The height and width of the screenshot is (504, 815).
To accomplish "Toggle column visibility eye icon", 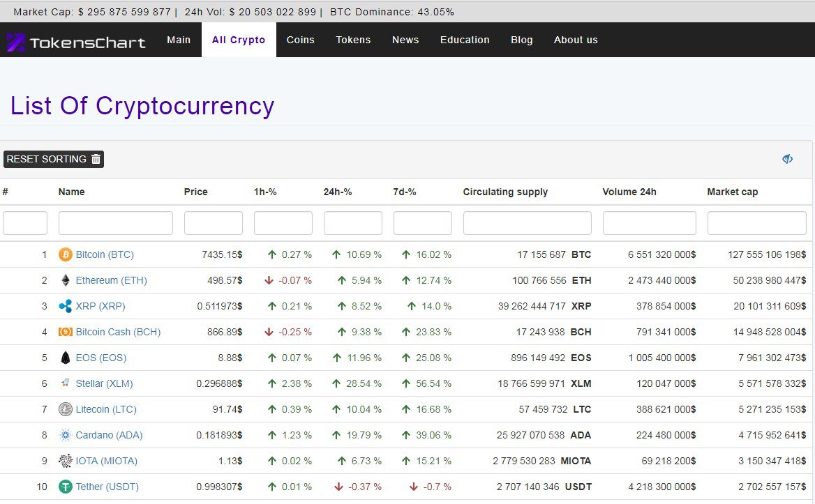I will pyautogui.click(x=788, y=159).
